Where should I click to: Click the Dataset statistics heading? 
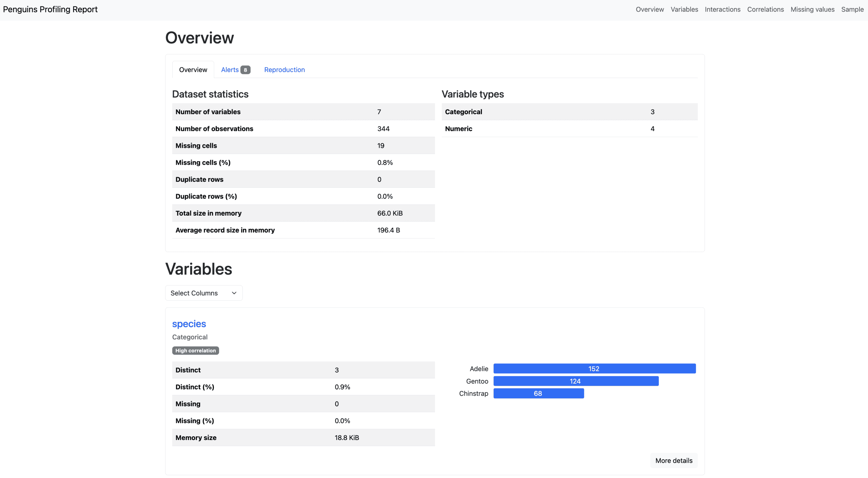pos(210,94)
